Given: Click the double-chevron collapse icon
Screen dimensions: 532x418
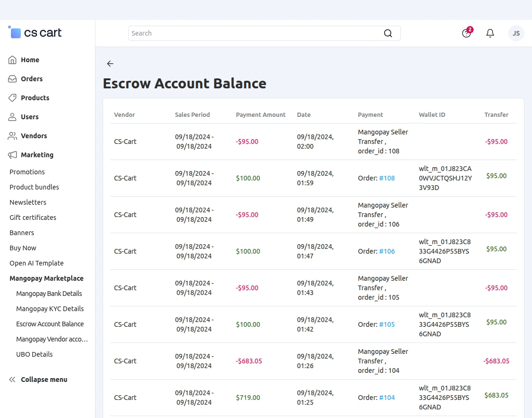Looking at the screenshot, I should 12,380.
